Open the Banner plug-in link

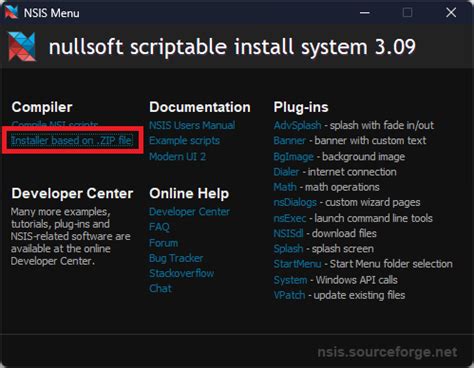289,140
